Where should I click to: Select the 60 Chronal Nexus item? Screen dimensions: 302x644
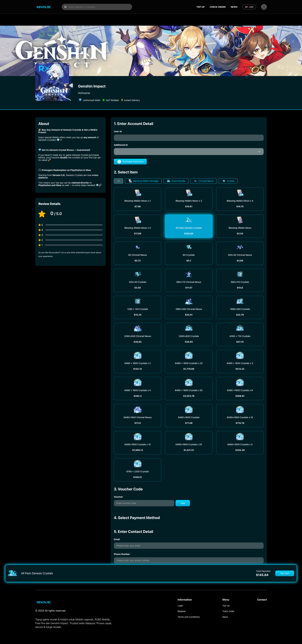tap(137, 253)
